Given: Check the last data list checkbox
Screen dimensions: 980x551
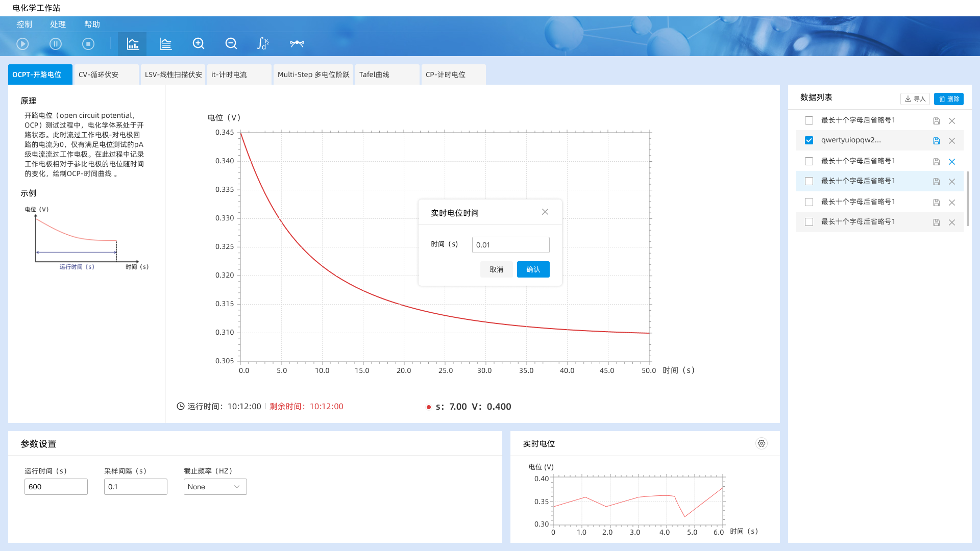Looking at the screenshot, I should point(809,222).
